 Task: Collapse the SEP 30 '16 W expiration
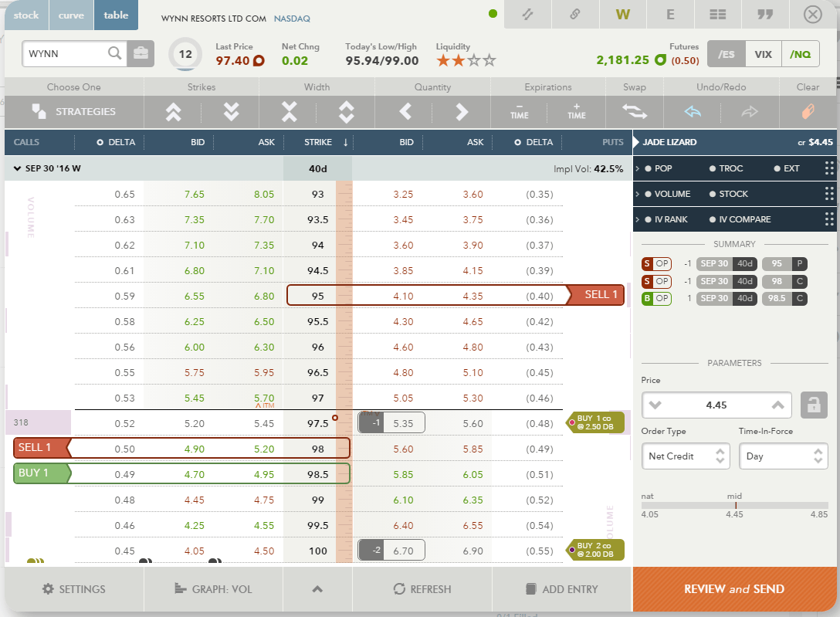pos(17,168)
